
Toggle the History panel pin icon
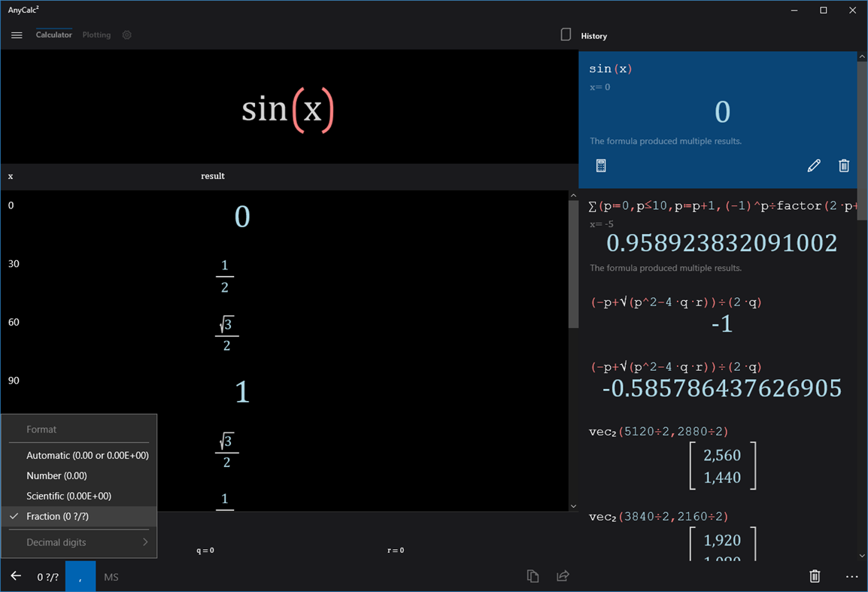click(x=566, y=35)
